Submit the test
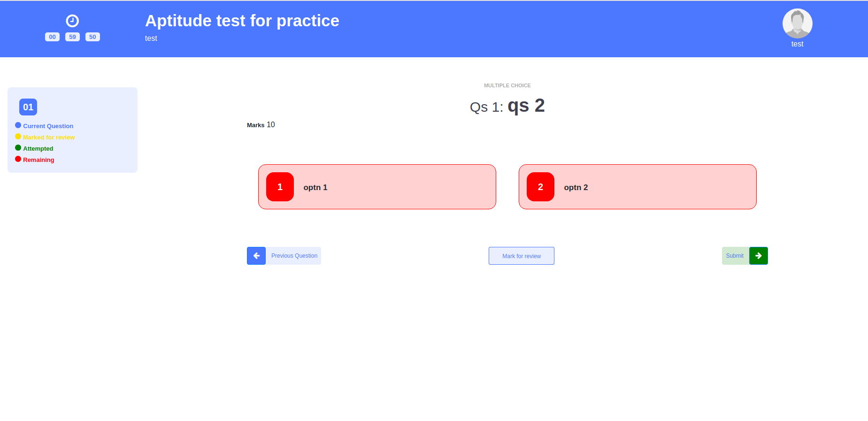This screenshot has height=421, width=868. click(735, 256)
